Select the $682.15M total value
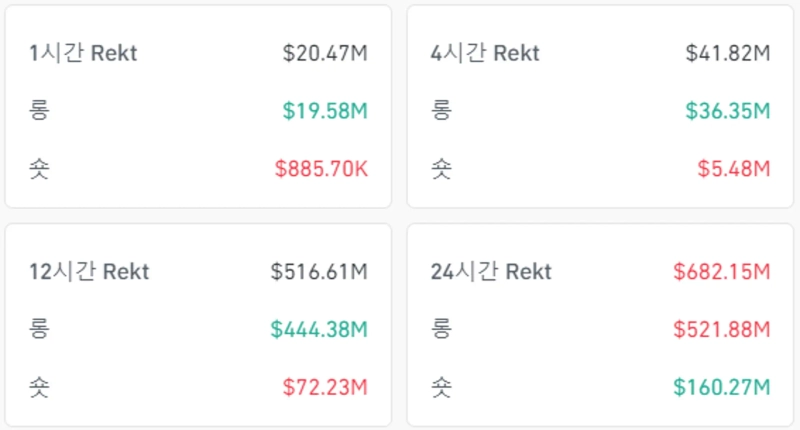 [x=722, y=272]
